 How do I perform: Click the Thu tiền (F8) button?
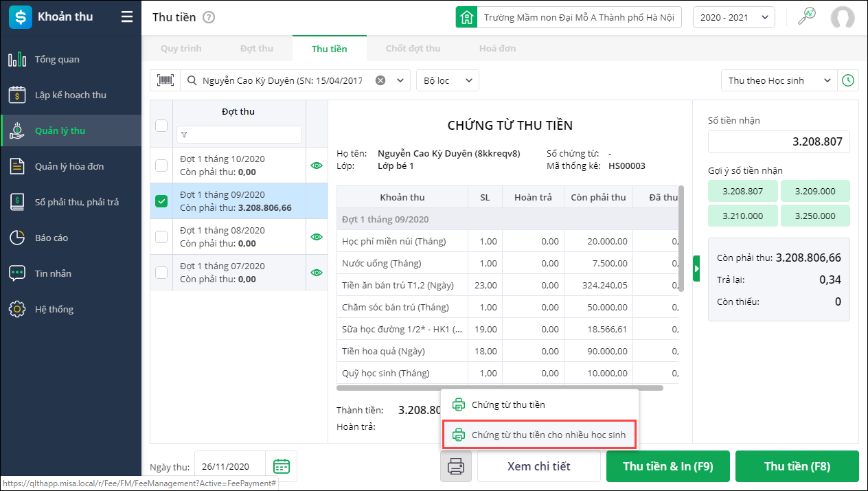pyautogui.click(x=797, y=466)
